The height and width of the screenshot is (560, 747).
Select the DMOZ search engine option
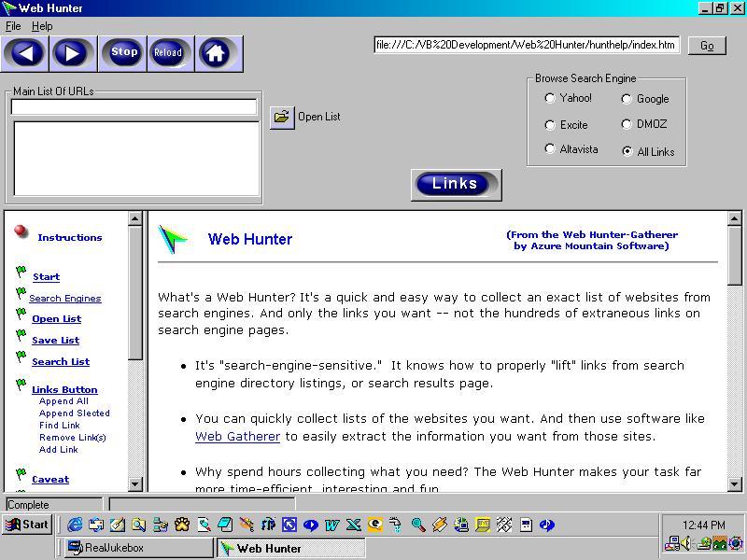tap(627, 124)
